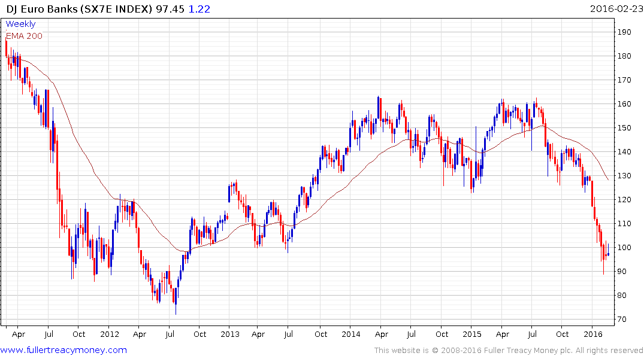Click the 2016-02-23 date label
The image size is (644, 359).
[616, 9]
